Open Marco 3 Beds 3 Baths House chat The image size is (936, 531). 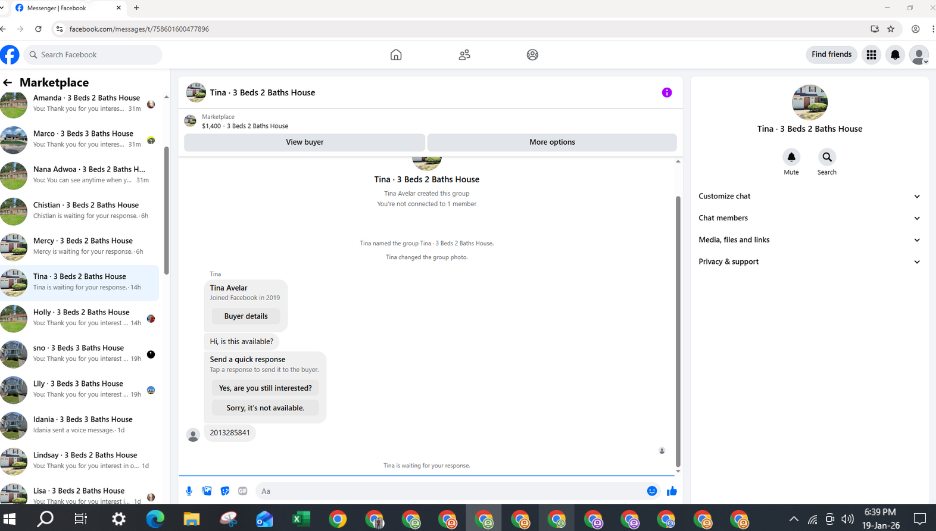(x=79, y=139)
